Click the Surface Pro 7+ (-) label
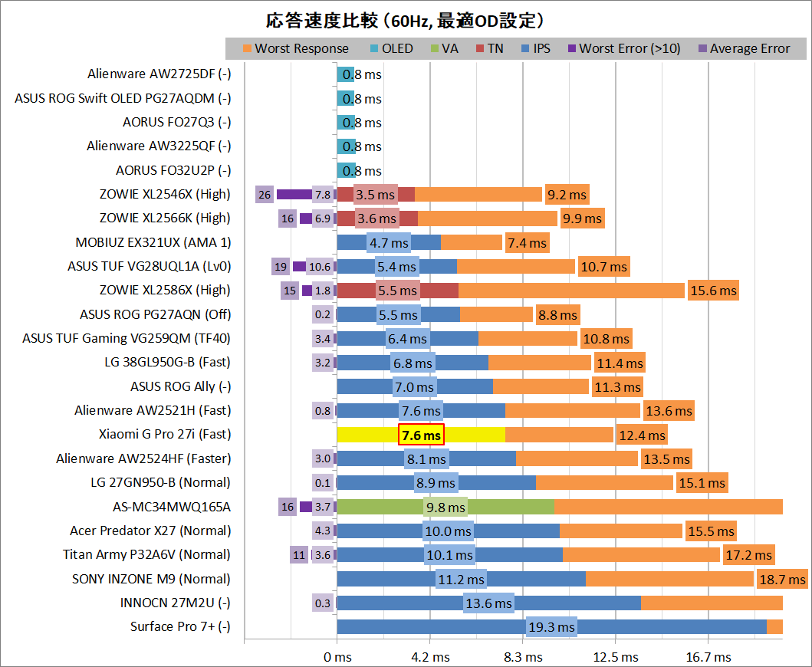This screenshot has height=667, width=812. (180, 626)
